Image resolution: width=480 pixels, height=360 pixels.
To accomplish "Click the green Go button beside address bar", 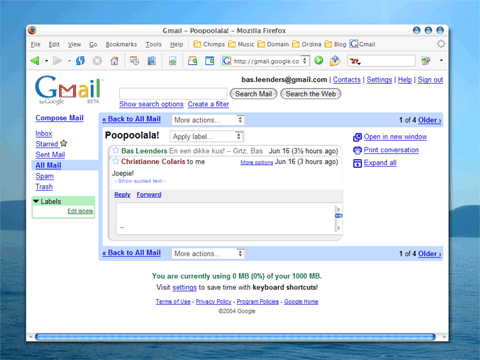I will point(319,60).
